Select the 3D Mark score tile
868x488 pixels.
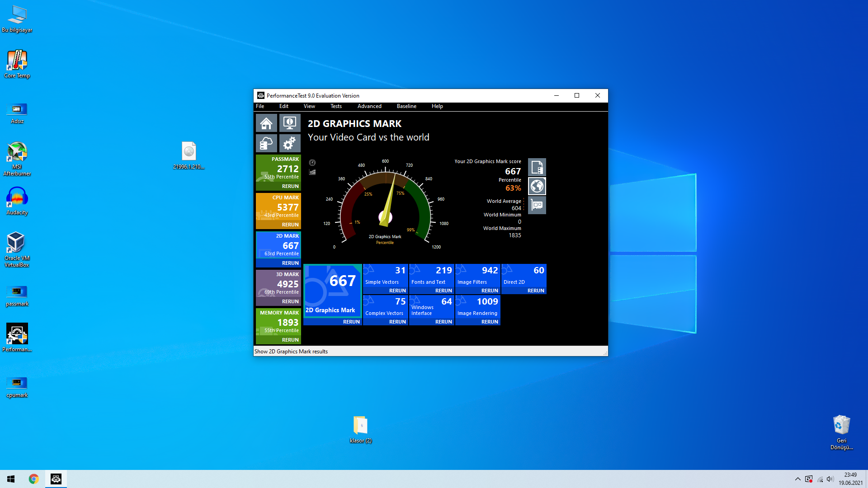point(278,284)
